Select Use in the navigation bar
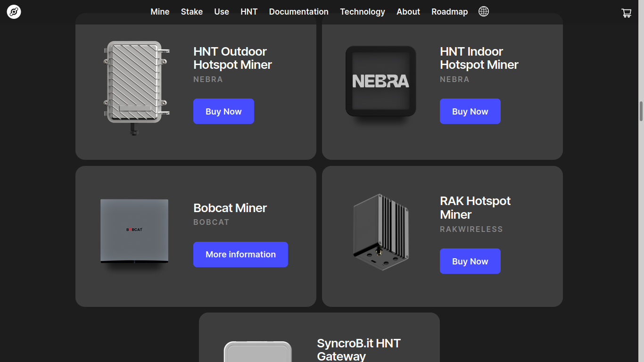644x362 pixels. click(222, 12)
